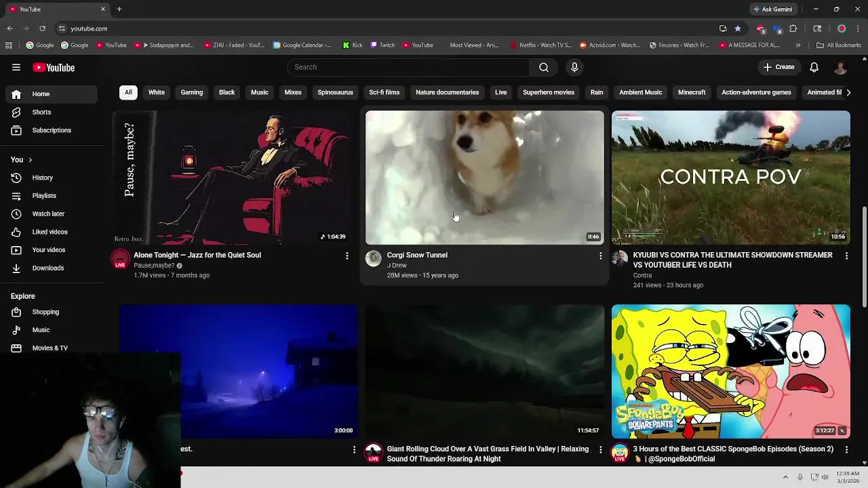
Task: Play the SpongeBob SquarePants thumbnail
Action: point(730,371)
